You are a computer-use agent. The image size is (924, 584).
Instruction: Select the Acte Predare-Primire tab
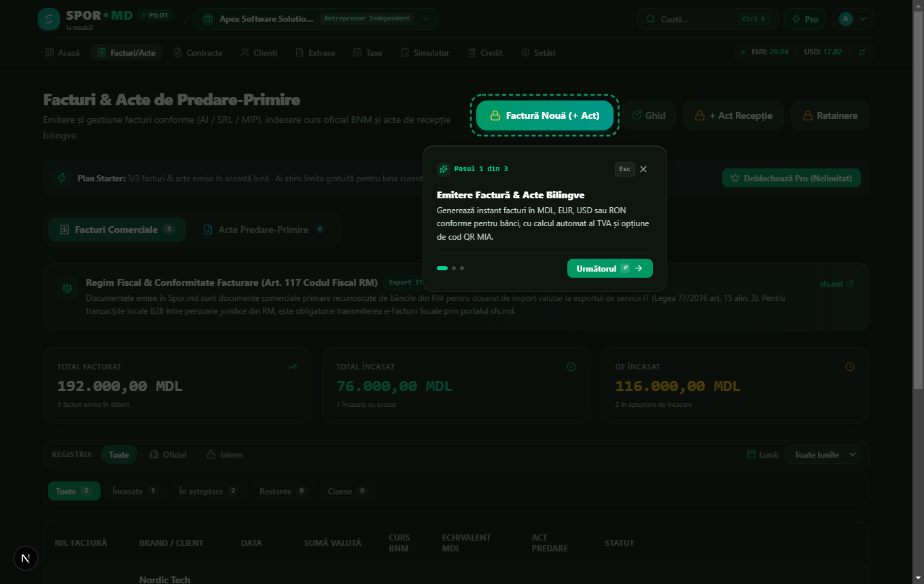click(x=264, y=230)
